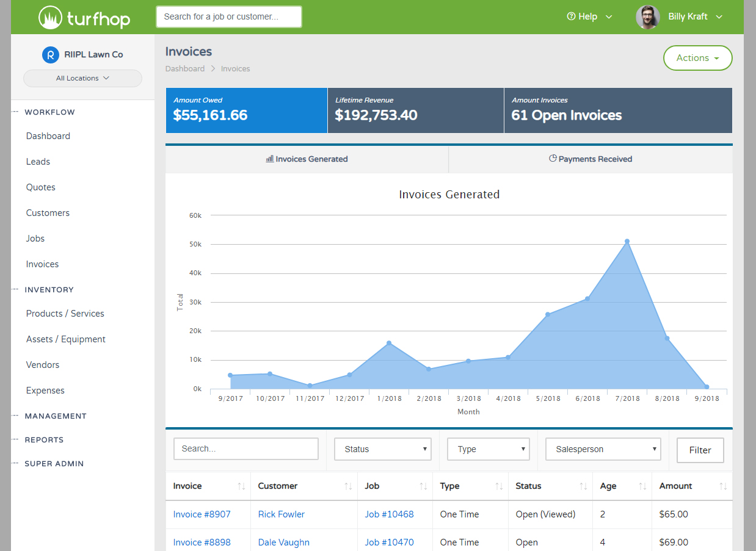The image size is (756, 551).
Task: Open the Help dropdown menu
Action: 589,17
